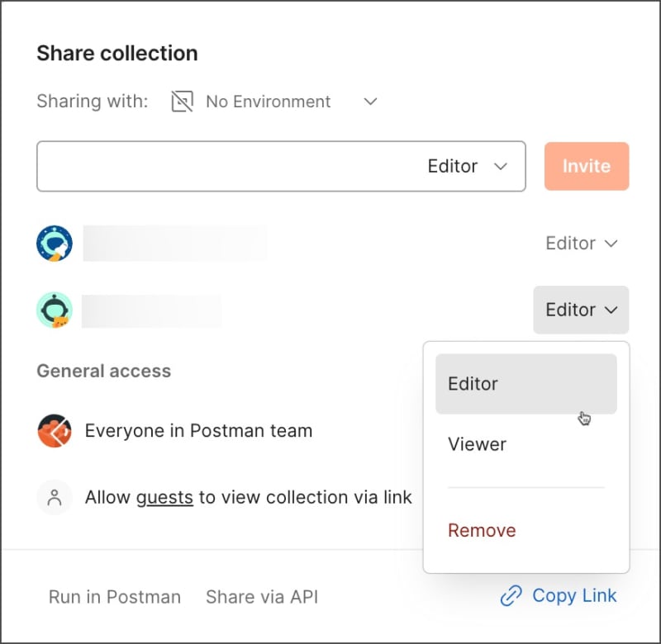Viewport: 661px width, 644px height.
Task: Expand the No Environment dropdown chevron
Action: pos(371,102)
